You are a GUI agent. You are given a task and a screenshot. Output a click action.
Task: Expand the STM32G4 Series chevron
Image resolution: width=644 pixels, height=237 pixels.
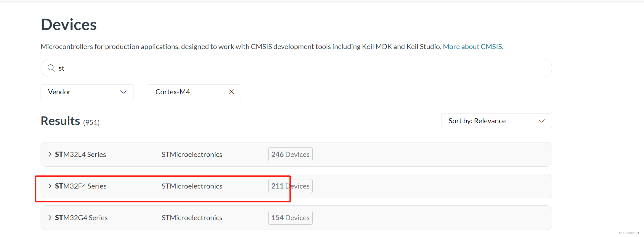(50, 217)
